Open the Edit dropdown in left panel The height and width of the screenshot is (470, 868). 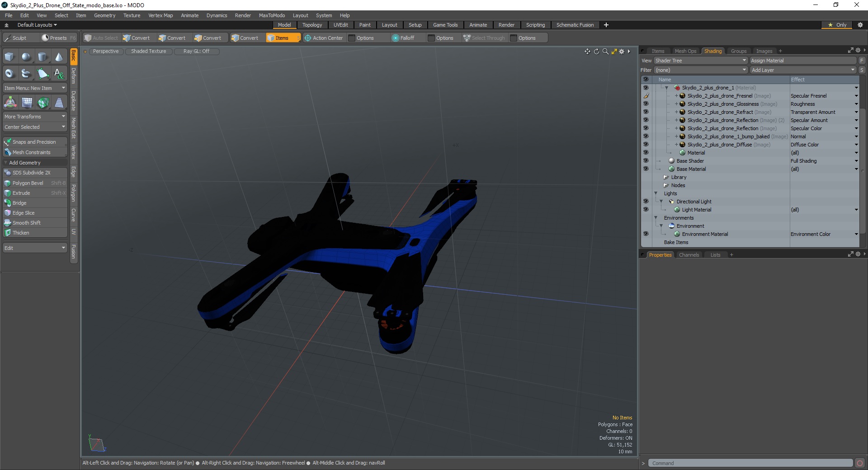pos(35,248)
